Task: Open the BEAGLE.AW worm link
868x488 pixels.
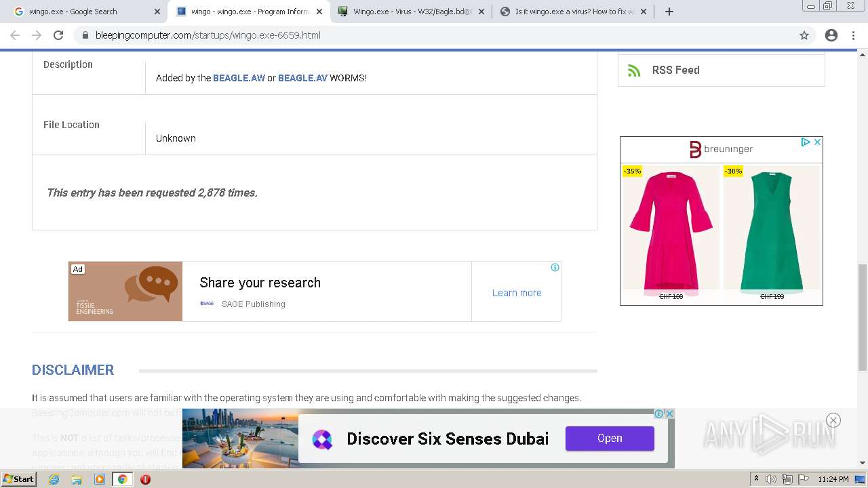Action: click(x=239, y=78)
